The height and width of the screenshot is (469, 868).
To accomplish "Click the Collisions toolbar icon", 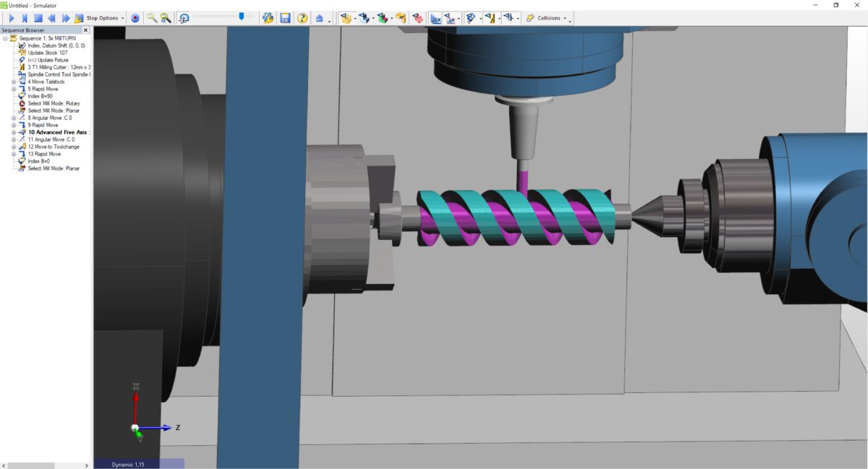I will [530, 18].
